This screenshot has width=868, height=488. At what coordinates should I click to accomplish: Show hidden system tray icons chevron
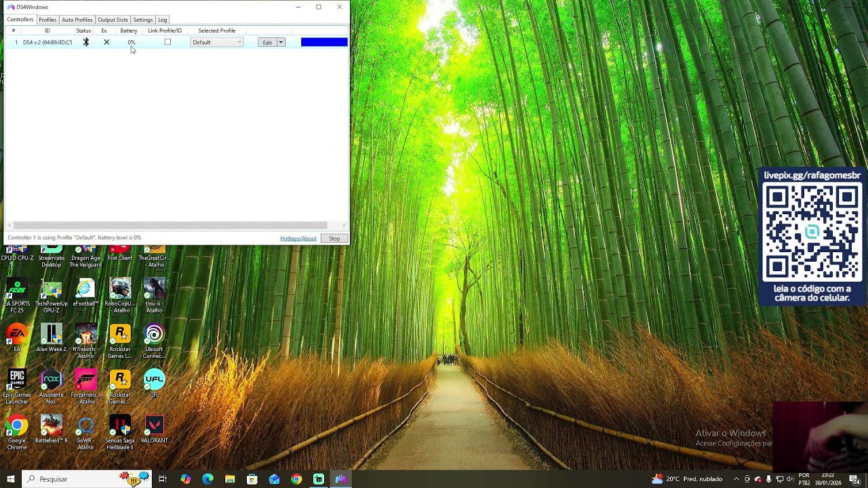pos(736,479)
